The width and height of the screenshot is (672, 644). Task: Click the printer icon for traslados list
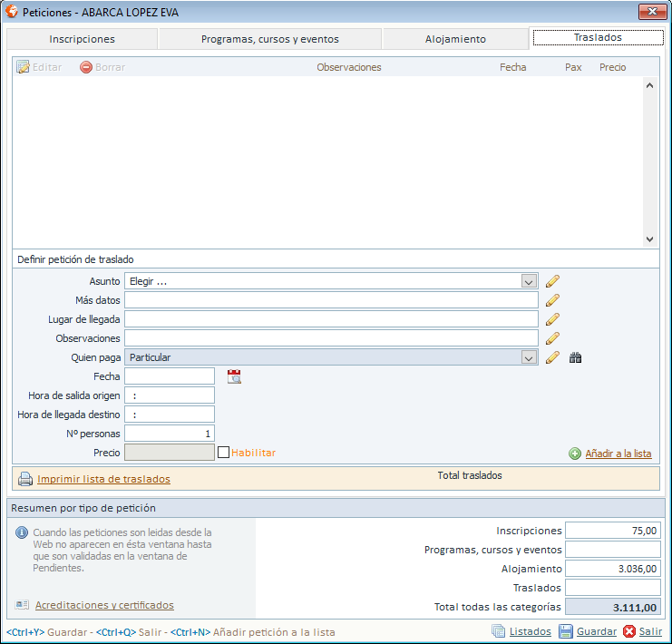pyautogui.click(x=25, y=479)
